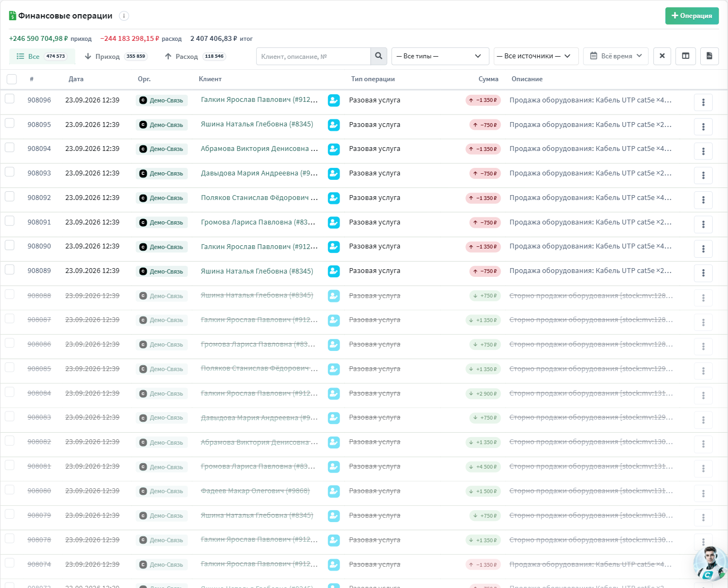Check the box for operation 908094
This screenshot has height=588, width=728.
[10, 147]
